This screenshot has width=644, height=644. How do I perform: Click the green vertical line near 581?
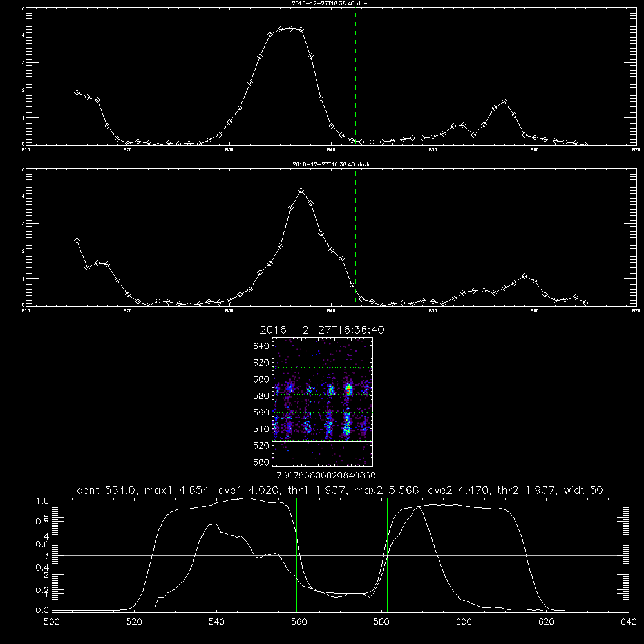(387, 554)
